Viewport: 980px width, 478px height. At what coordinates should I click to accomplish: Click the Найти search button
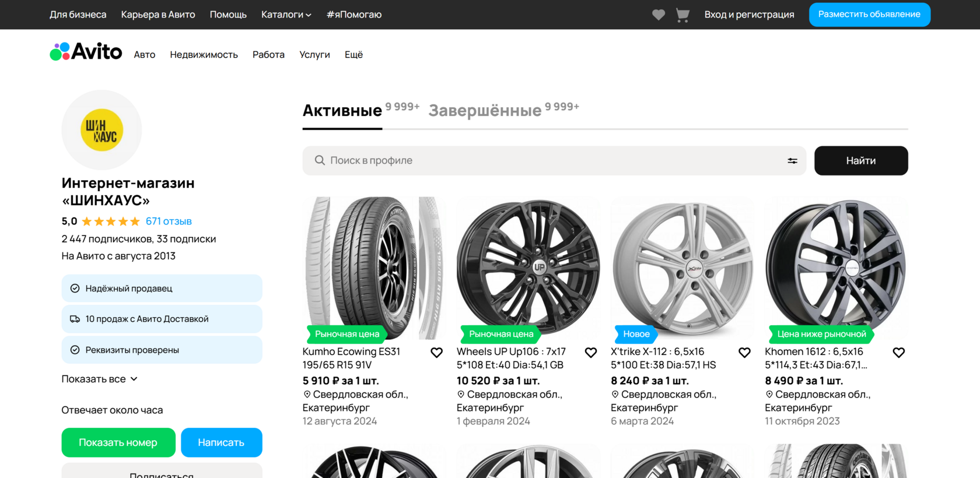(x=861, y=161)
